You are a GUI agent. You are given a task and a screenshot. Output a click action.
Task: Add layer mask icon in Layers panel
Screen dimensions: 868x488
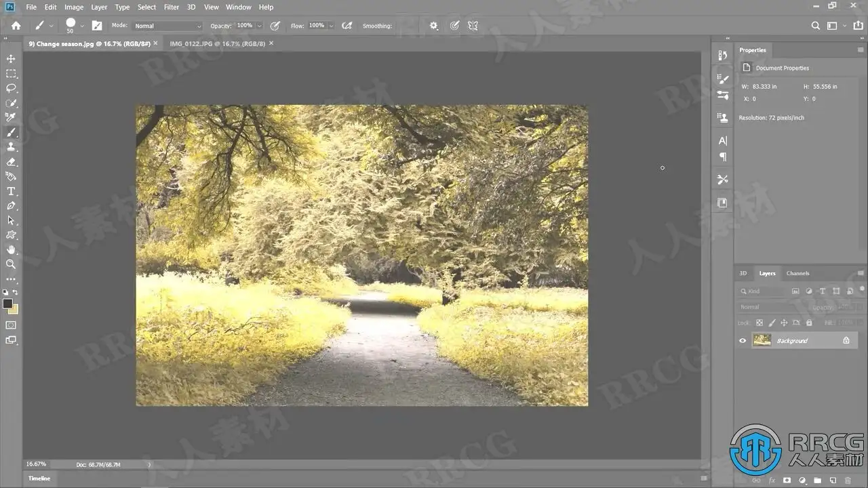click(x=787, y=481)
